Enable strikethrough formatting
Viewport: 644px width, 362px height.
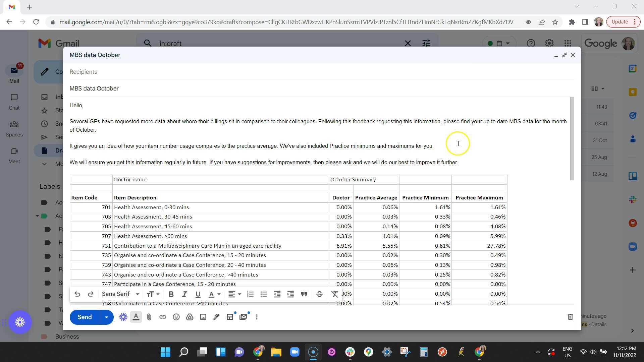tap(319, 294)
